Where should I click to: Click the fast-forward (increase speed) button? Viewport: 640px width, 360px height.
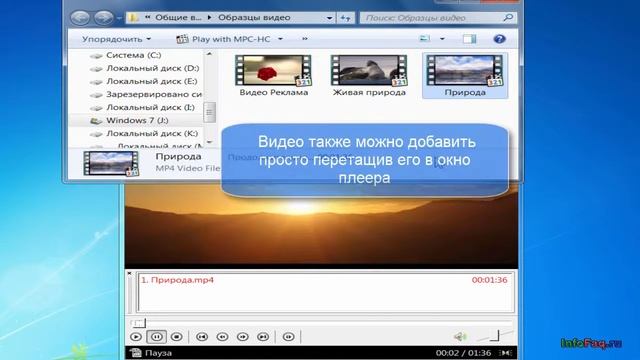243,337
